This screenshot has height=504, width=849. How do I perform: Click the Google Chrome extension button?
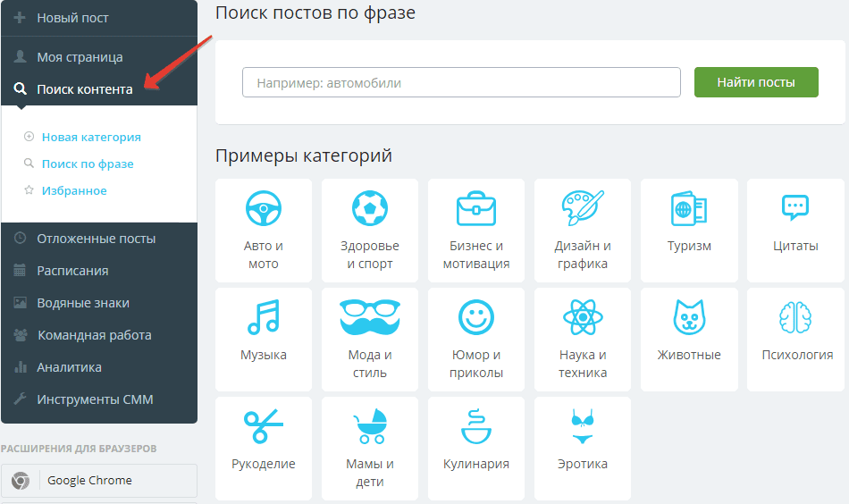tap(89, 480)
